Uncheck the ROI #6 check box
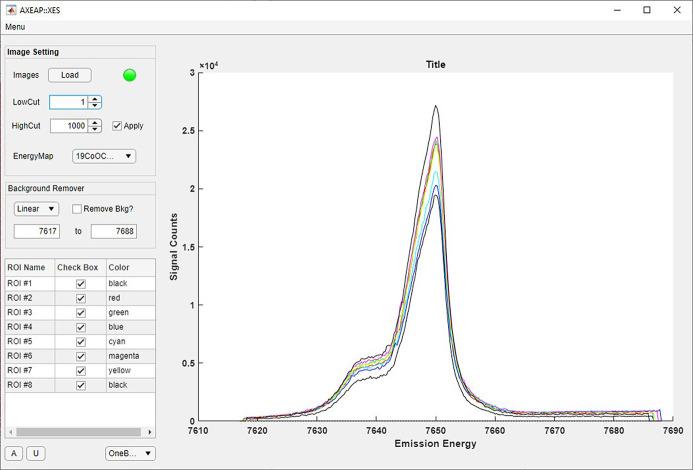 pos(81,356)
